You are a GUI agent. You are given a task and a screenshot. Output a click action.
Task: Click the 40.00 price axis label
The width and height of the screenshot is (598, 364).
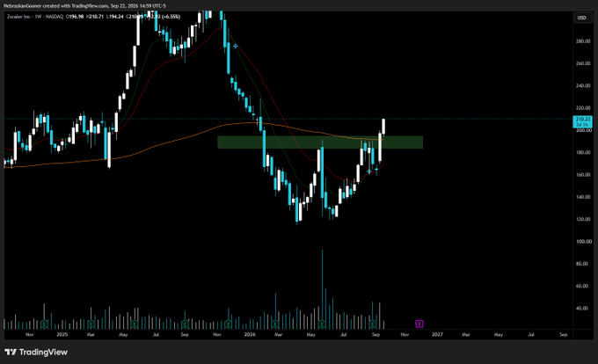click(584, 309)
